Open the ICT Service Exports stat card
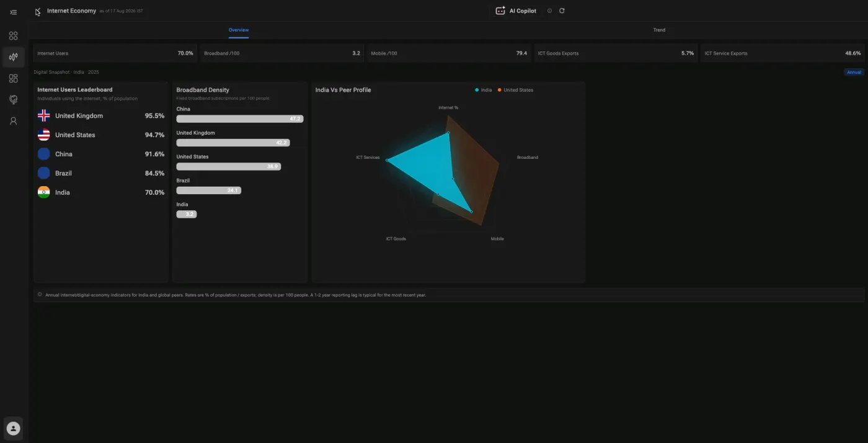 click(x=782, y=53)
